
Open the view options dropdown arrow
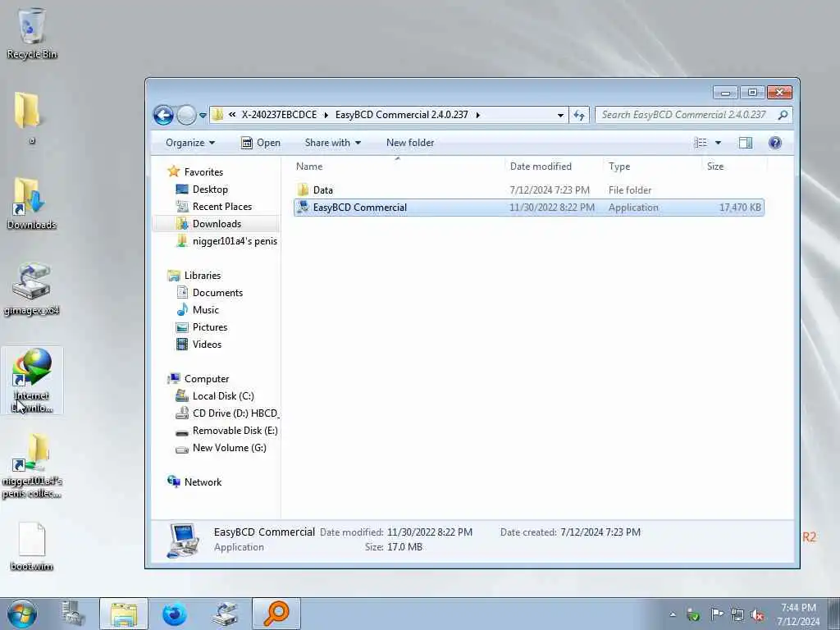[x=719, y=143]
